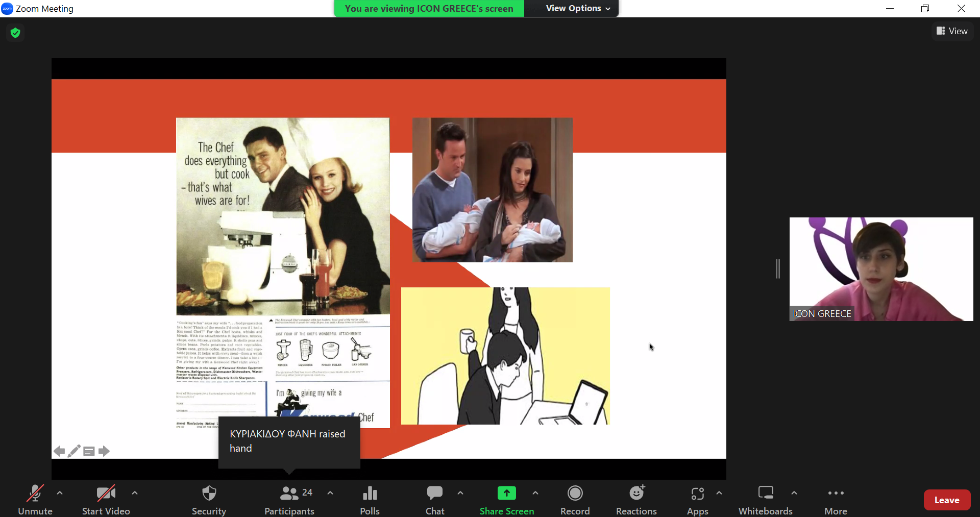Viewport: 980px width, 517px height.
Task: Click the video panel resize handle
Action: [778, 268]
